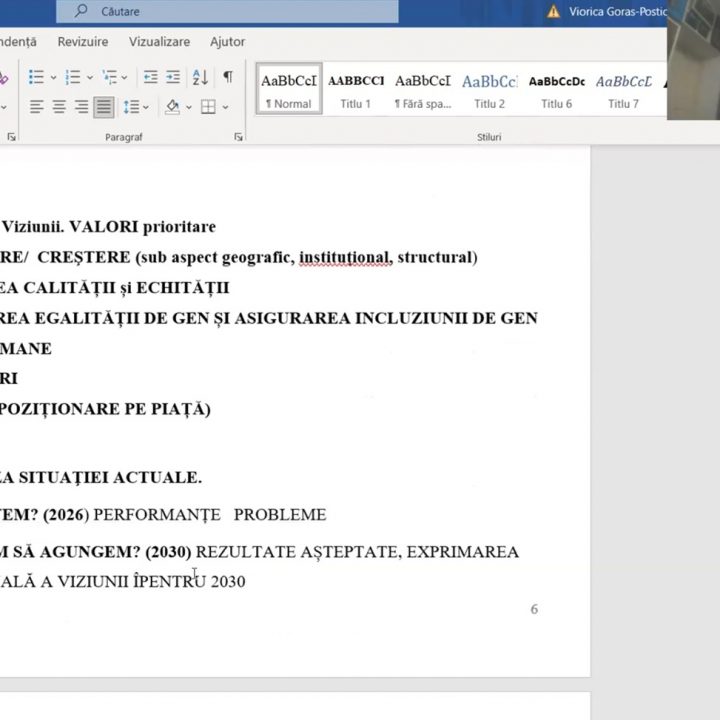Expand the borders dropdown arrow
The image size is (720, 720).
point(225,107)
